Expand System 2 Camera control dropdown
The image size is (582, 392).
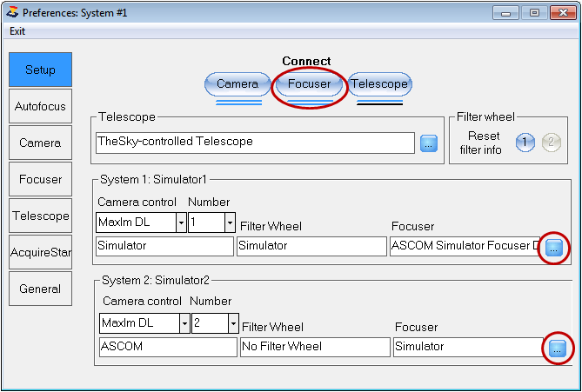[184, 323]
